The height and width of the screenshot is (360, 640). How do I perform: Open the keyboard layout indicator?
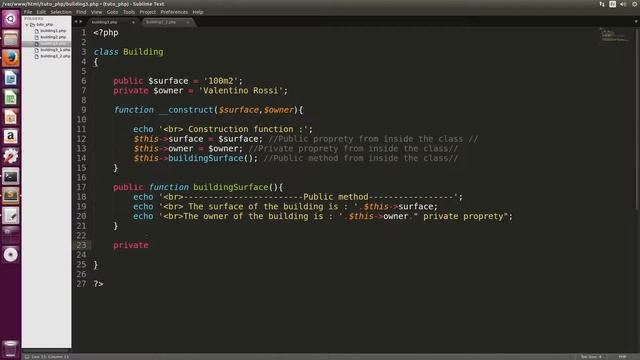(612, 4)
